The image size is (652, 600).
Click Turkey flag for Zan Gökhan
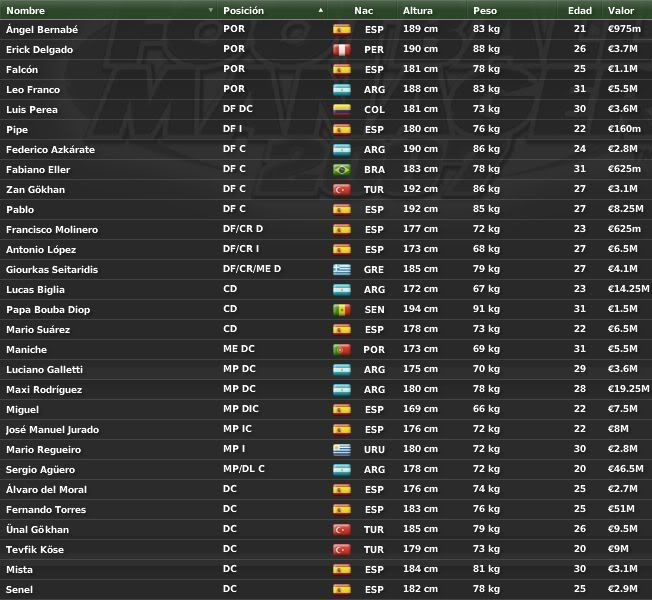(342, 190)
